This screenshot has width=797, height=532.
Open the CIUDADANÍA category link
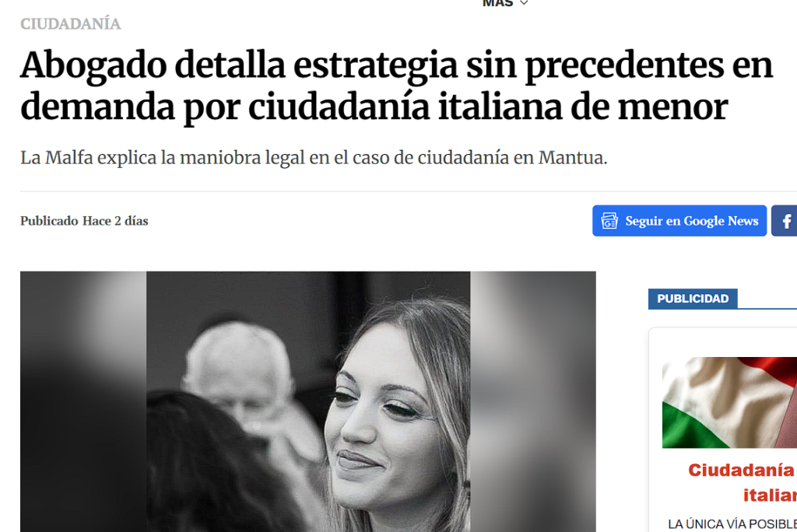[71, 24]
